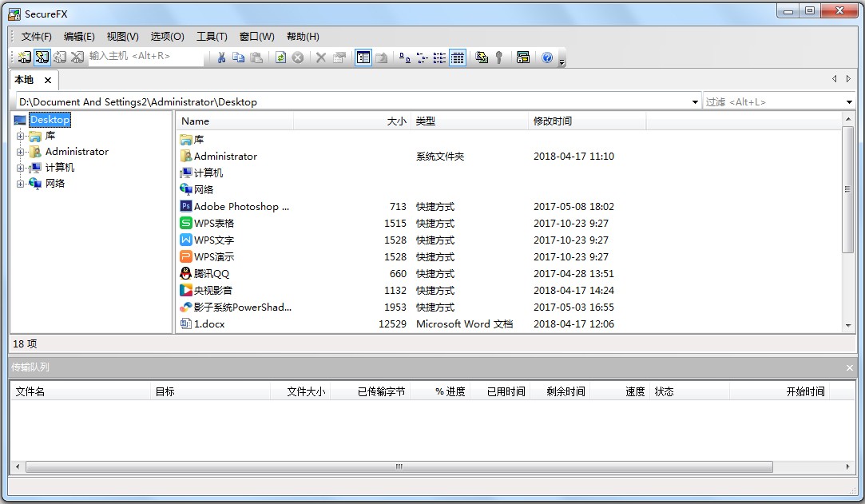Image resolution: width=865 pixels, height=504 pixels.
Task: Click the key icon in the toolbar
Action: pos(498,57)
